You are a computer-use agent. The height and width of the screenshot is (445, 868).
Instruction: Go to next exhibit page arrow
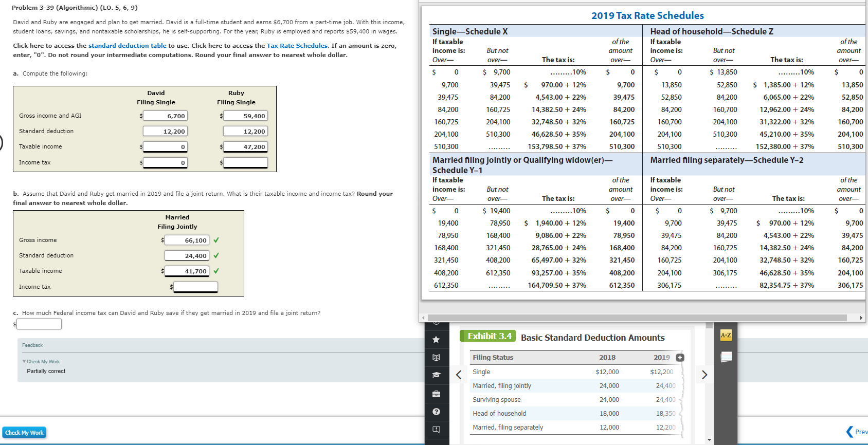pos(704,375)
